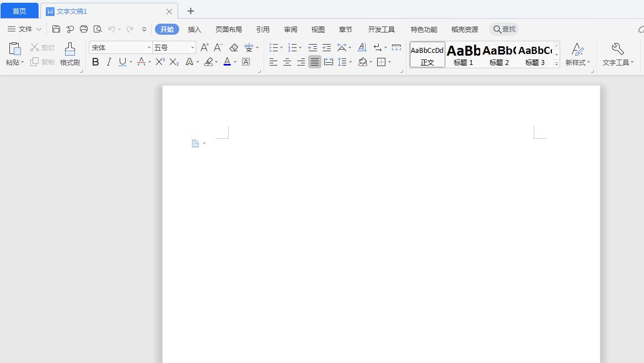Click the Format Painter (格式刷) icon
The image size is (644, 363).
click(x=70, y=54)
